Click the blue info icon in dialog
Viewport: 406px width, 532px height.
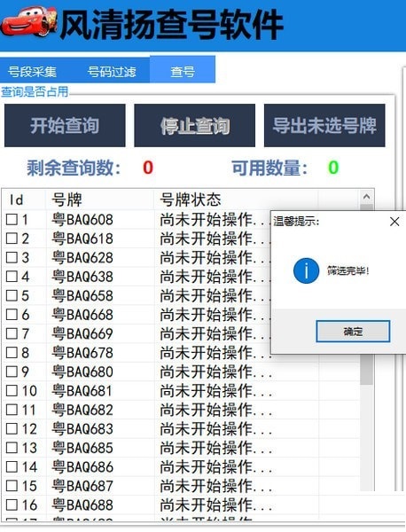[x=306, y=270]
